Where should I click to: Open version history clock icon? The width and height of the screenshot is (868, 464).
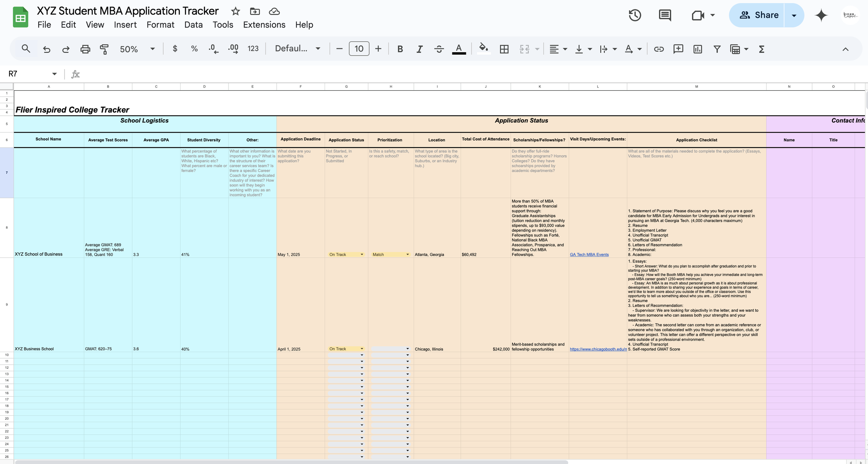click(x=635, y=15)
